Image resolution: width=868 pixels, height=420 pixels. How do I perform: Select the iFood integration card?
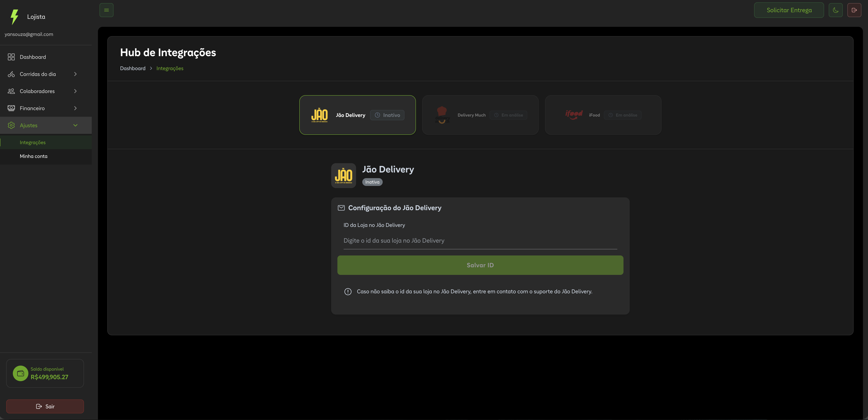[603, 115]
